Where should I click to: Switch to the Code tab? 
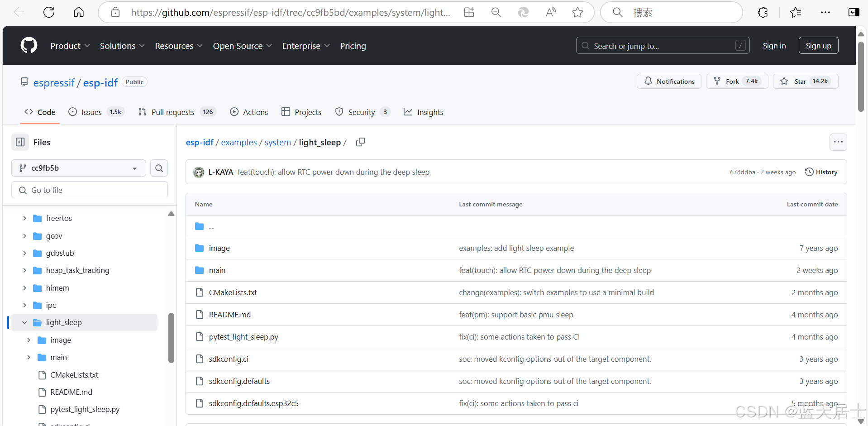(x=40, y=112)
